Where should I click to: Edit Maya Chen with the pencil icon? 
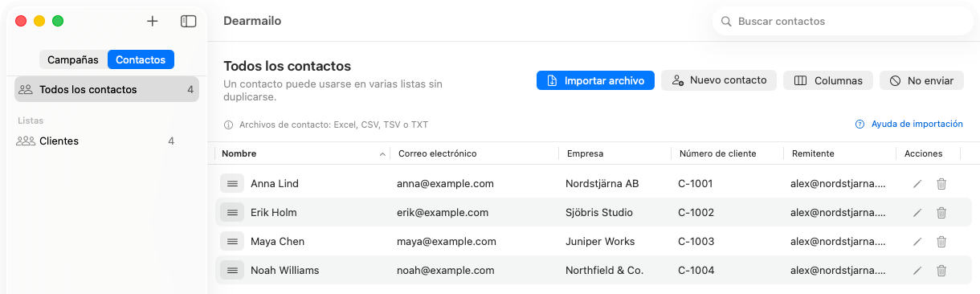pos(917,241)
